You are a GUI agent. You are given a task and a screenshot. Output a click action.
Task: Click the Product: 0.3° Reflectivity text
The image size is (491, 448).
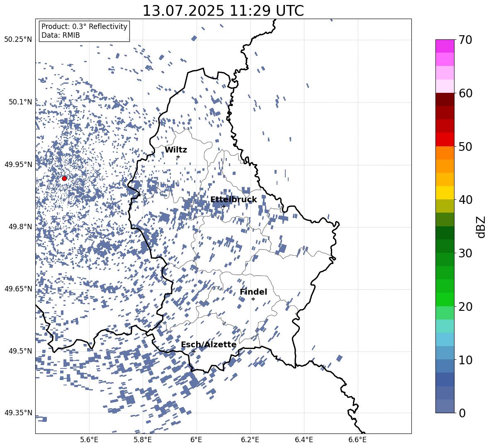[84, 26]
